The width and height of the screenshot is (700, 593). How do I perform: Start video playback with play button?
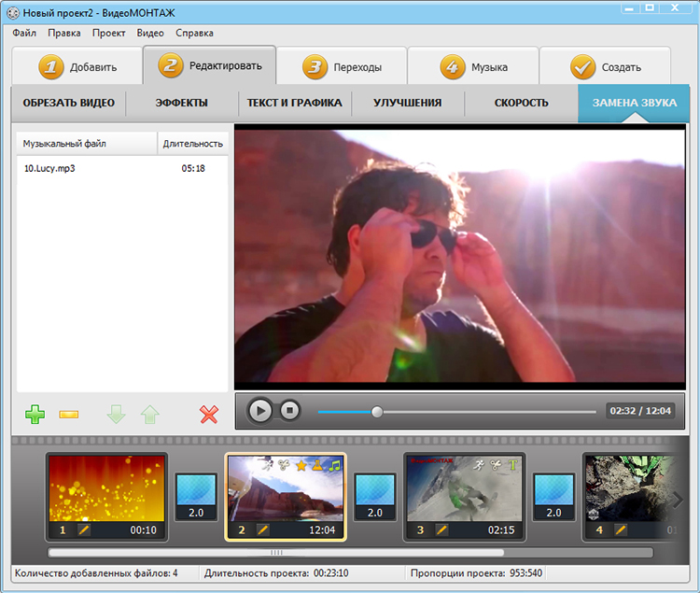[260, 411]
